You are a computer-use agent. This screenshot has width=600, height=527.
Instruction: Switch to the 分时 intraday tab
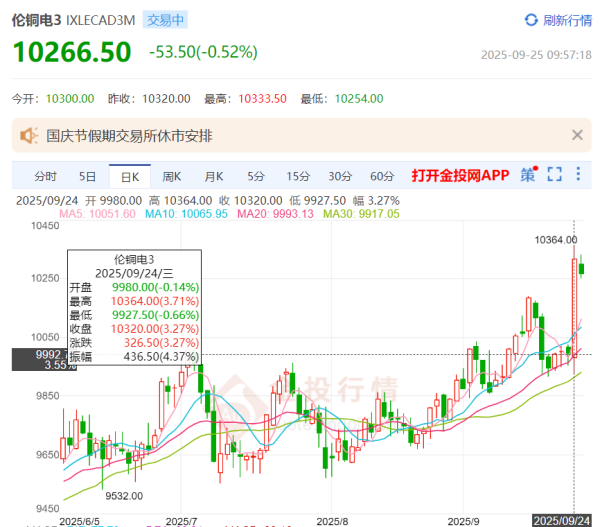tap(45, 177)
